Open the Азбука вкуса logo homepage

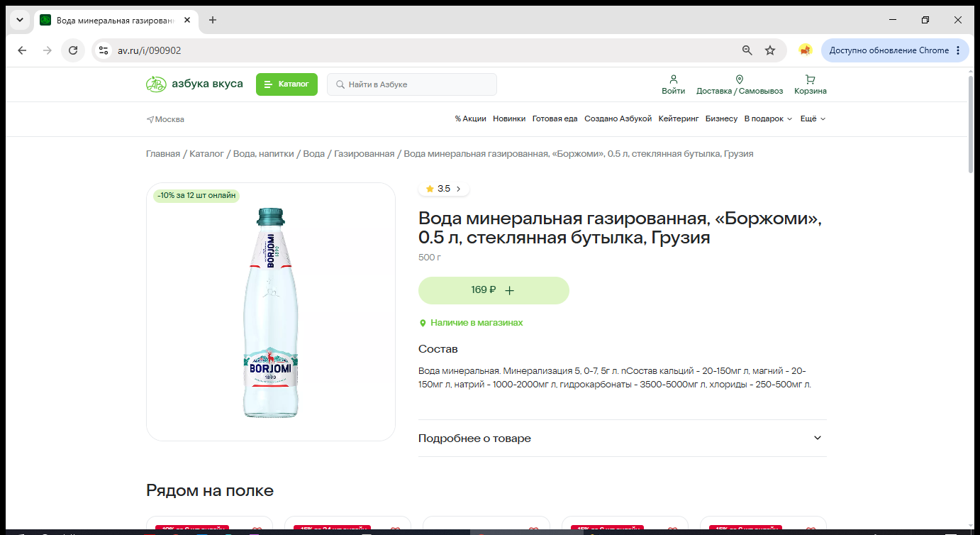pos(194,84)
